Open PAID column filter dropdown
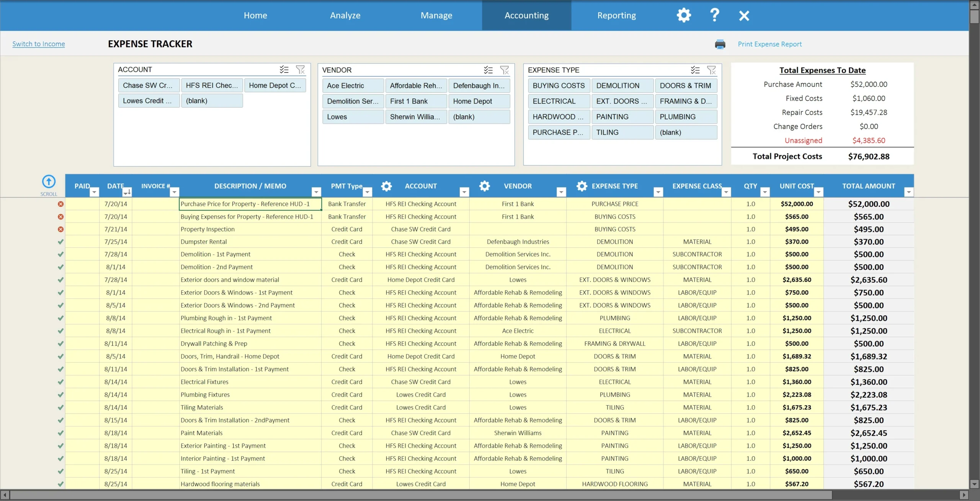This screenshot has height=501, width=980. click(94, 192)
